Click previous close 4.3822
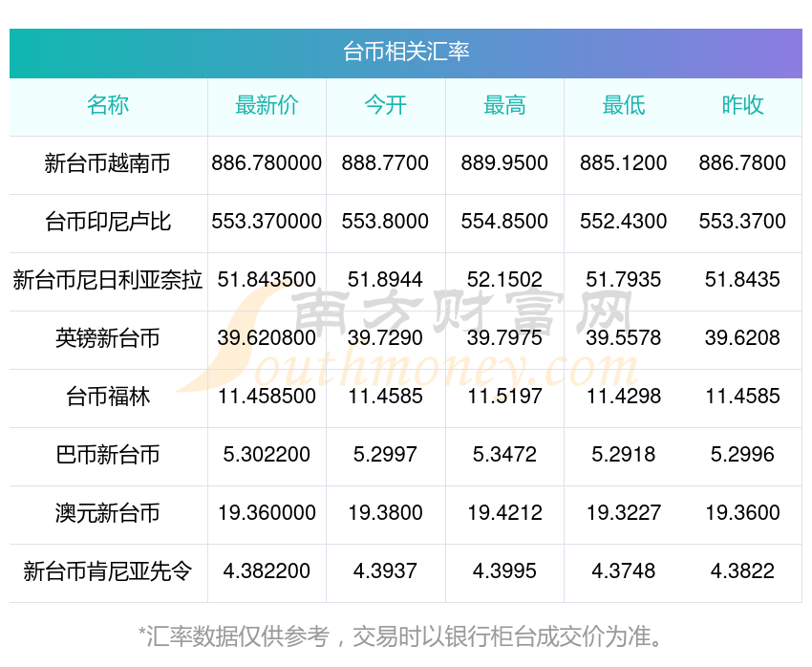Viewport: 812px width, 667px height. pyautogui.click(x=742, y=571)
